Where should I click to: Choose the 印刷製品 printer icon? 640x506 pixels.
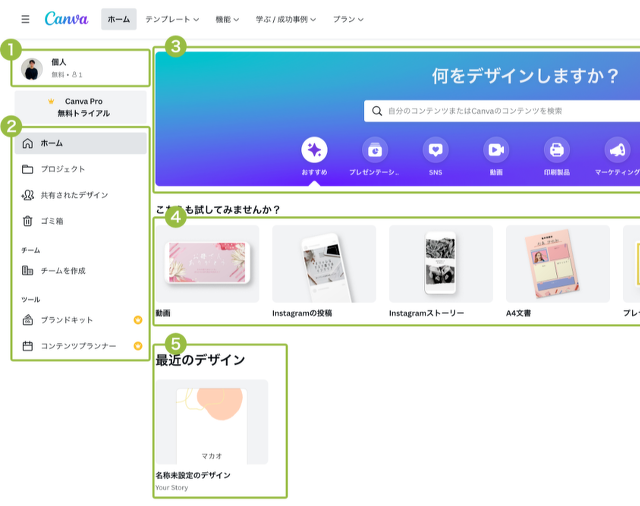click(557, 150)
